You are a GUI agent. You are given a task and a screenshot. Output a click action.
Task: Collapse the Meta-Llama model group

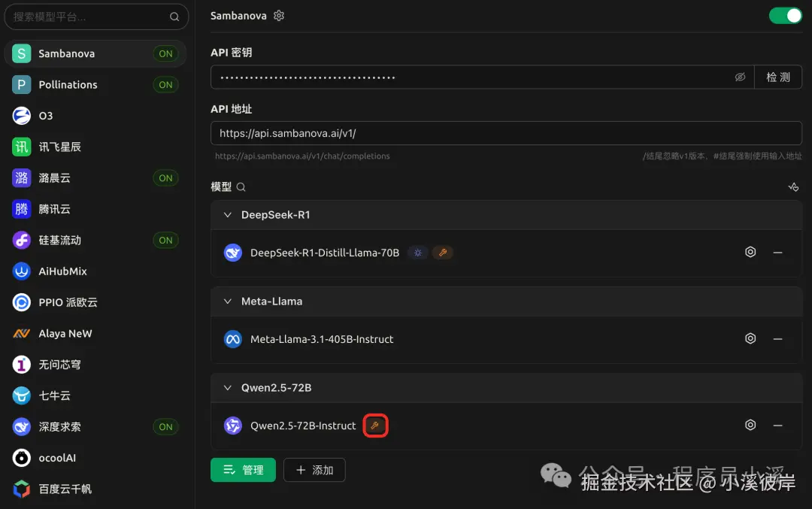(227, 301)
